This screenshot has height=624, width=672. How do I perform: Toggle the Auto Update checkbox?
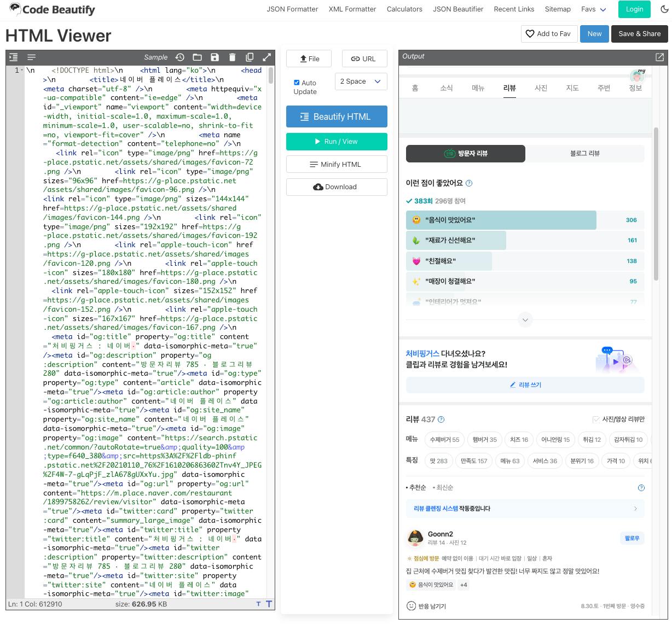point(297,83)
